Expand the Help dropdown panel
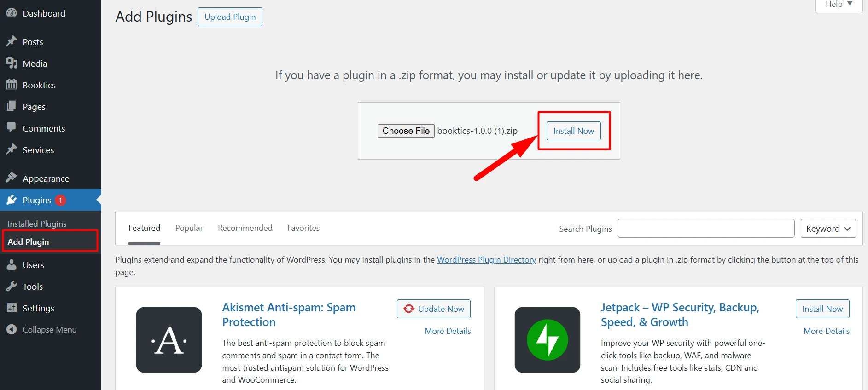 [839, 5]
